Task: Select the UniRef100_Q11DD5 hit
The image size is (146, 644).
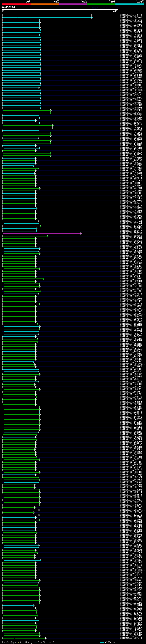Action: click(131, 603)
